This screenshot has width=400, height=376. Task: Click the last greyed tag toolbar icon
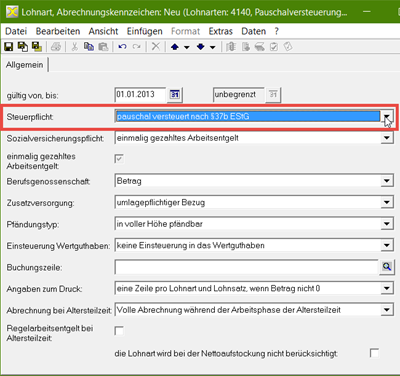[288, 47]
